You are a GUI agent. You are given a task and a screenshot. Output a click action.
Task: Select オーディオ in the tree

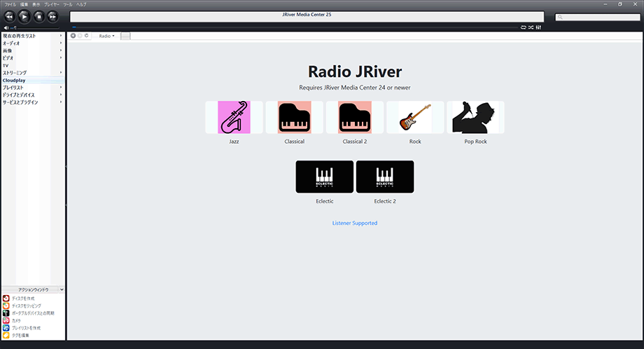11,43
